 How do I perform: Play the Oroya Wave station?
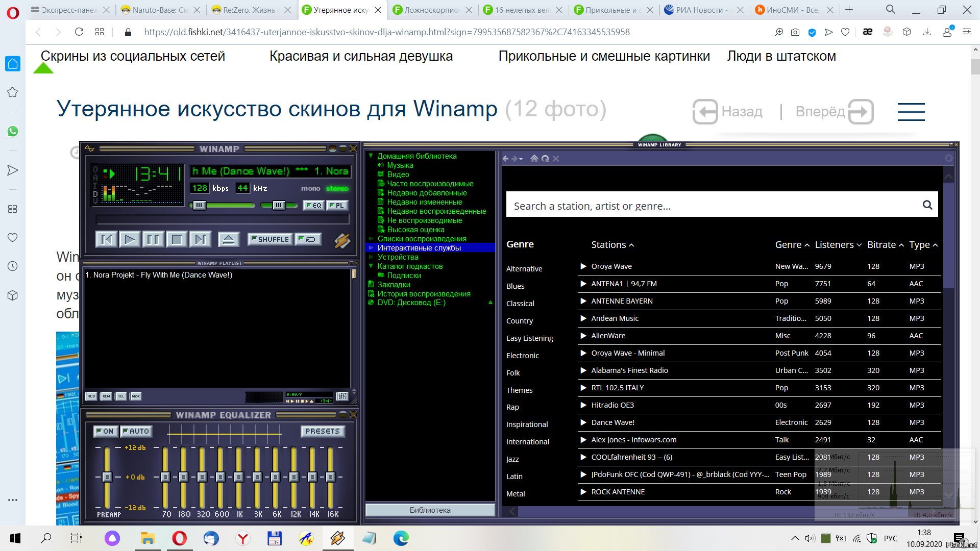coord(583,266)
